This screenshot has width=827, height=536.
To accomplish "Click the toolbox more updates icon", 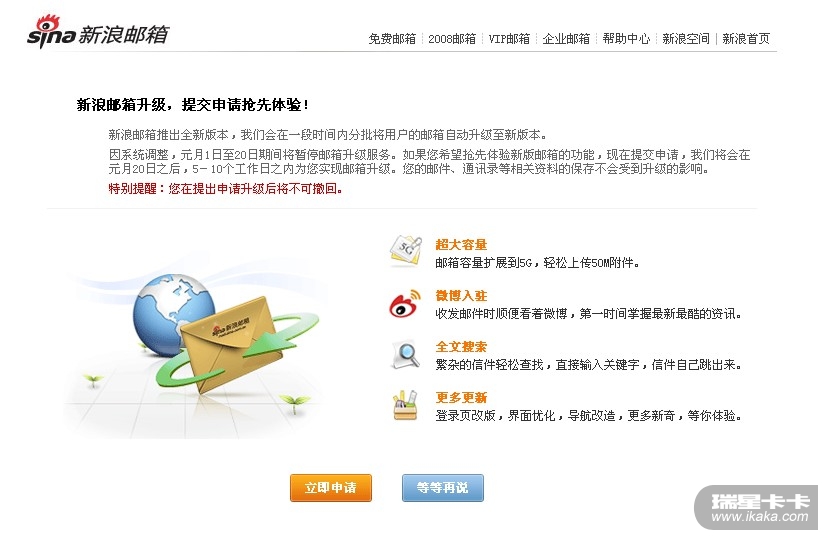I will point(405,405).
